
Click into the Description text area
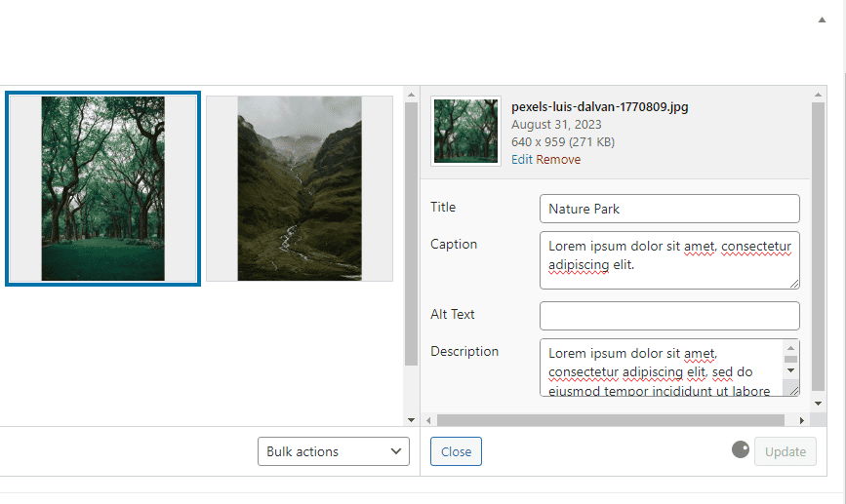(662, 367)
